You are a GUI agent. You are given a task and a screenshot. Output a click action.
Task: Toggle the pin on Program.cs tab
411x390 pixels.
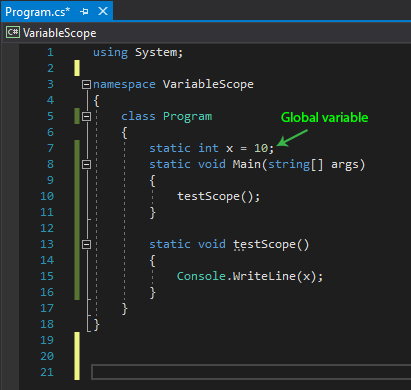(x=84, y=12)
